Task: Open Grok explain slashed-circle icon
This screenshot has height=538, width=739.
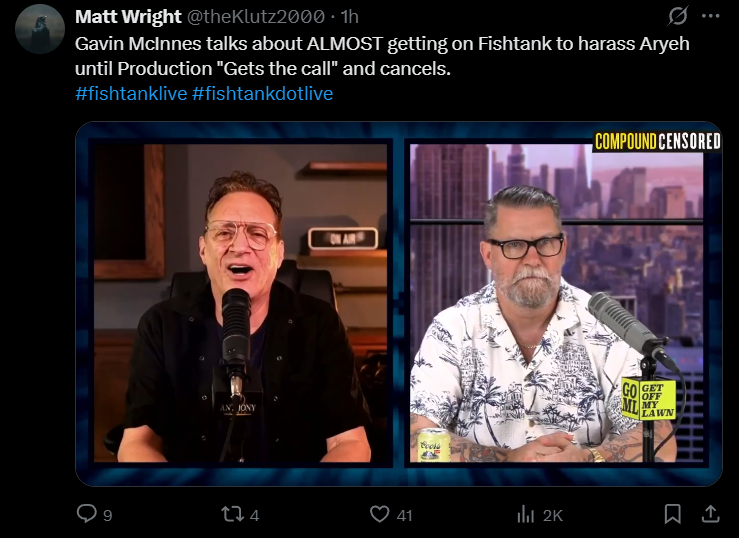Action: click(678, 16)
